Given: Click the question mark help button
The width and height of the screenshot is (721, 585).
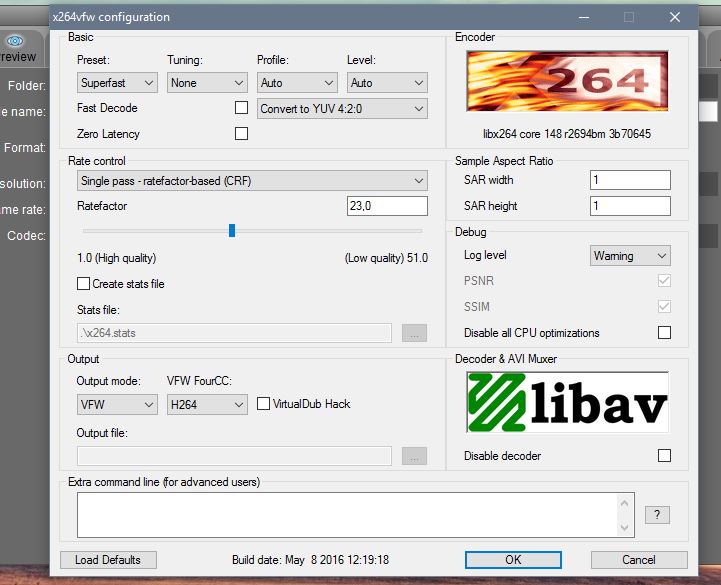Looking at the screenshot, I should [657, 515].
